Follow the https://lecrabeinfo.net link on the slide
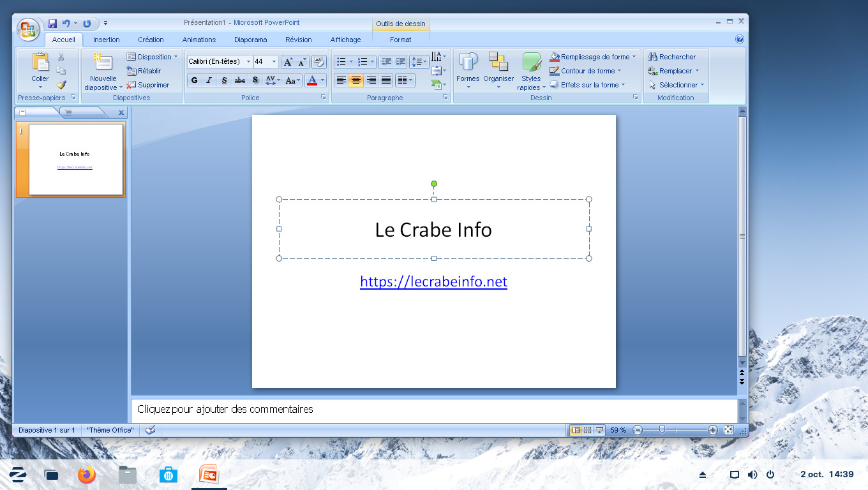 (433, 282)
